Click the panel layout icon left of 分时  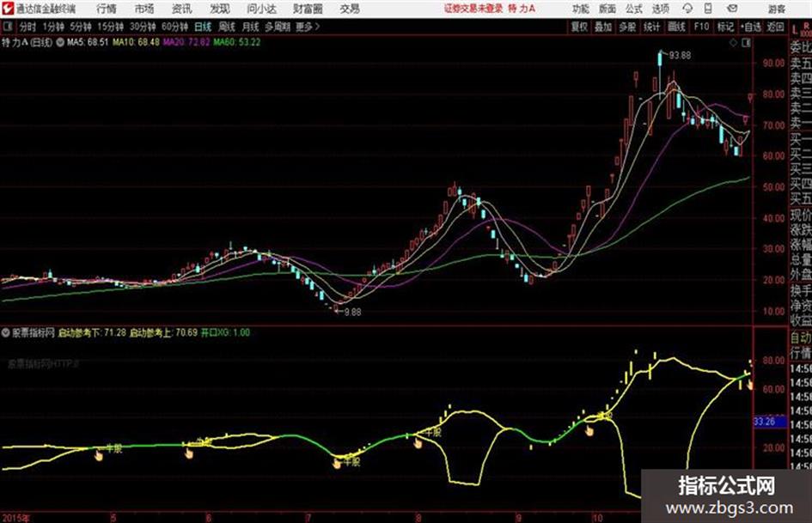(x=7, y=27)
